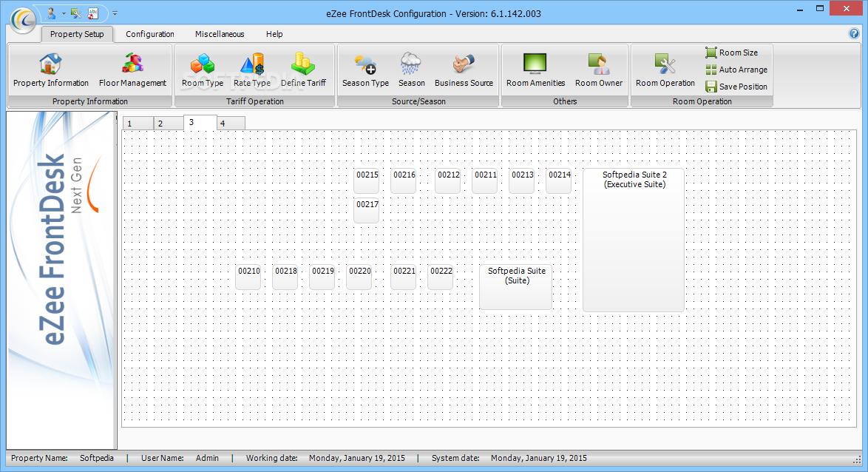Open the eZee application orb menu

pos(23,20)
